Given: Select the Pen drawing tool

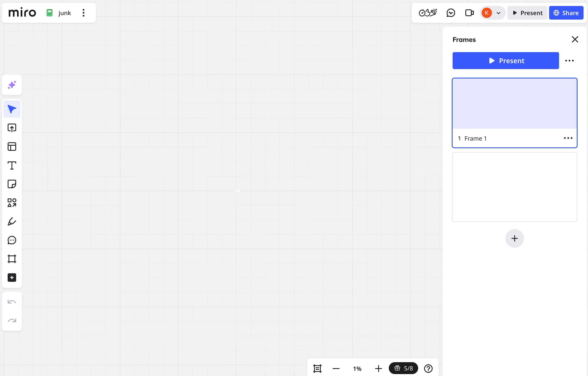Looking at the screenshot, I should (12, 222).
